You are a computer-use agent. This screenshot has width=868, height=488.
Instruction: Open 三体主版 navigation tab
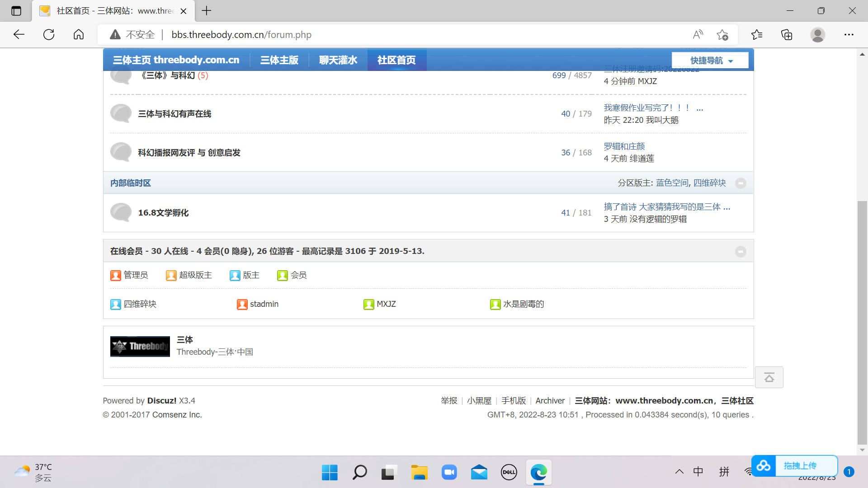[279, 60]
